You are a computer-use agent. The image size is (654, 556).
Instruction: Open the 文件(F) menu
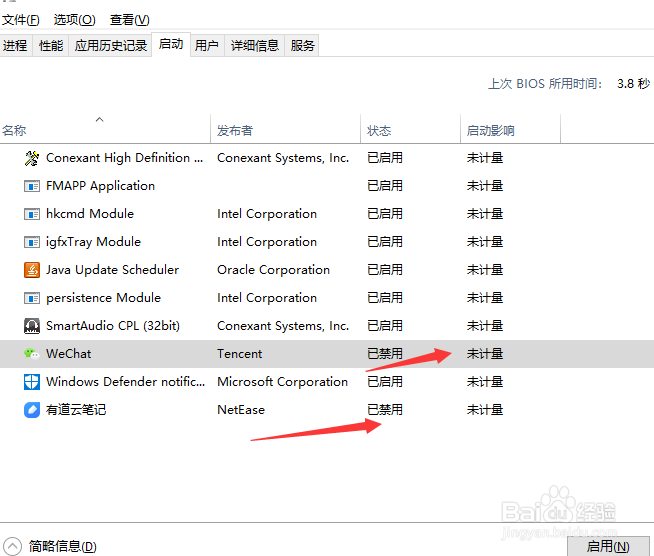pos(20,20)
